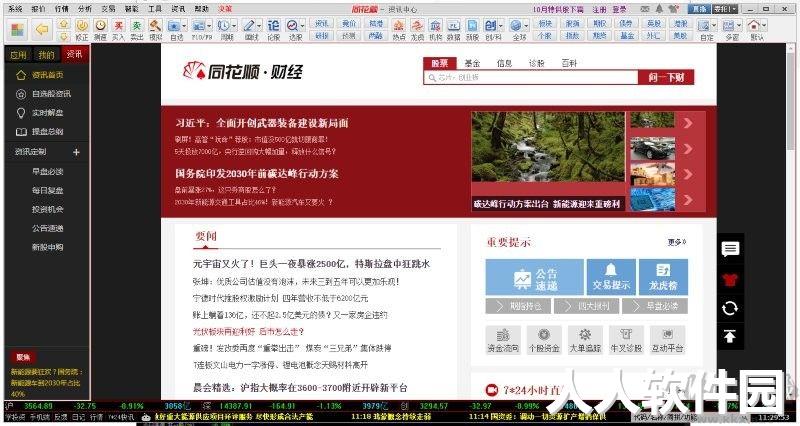Click the message bubble icon on right sidebar
The height and width of the screenshot is (426, 800).
point(730,249)
